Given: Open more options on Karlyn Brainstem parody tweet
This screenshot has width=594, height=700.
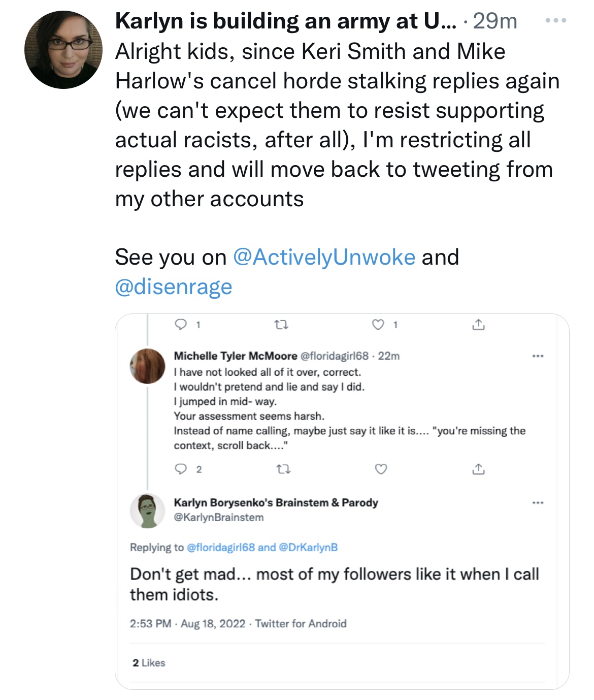Looking at the screenshot, I should pos(538,503).
